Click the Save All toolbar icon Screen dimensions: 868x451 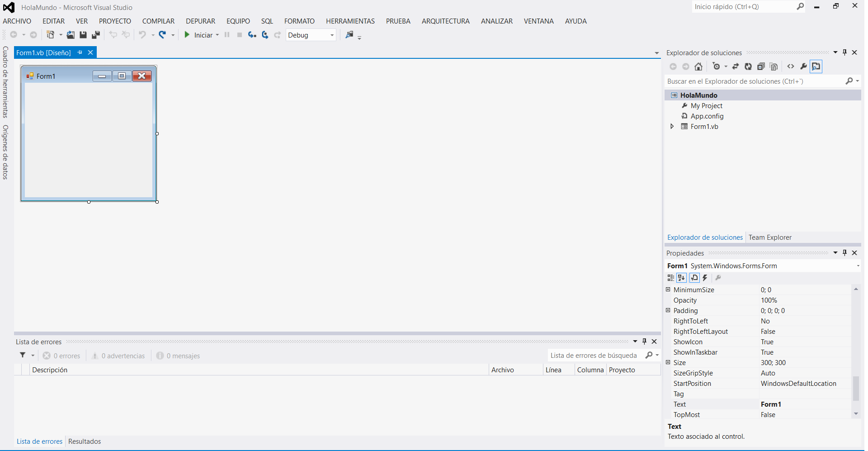(96, 35)
